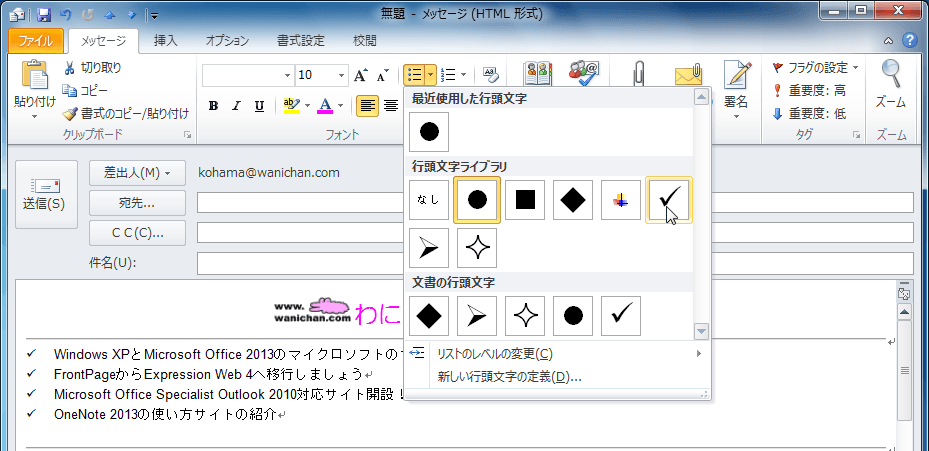Clear formatting with the eraser icon
Screen dimensions: 929x451
click(x=491, y=75)
